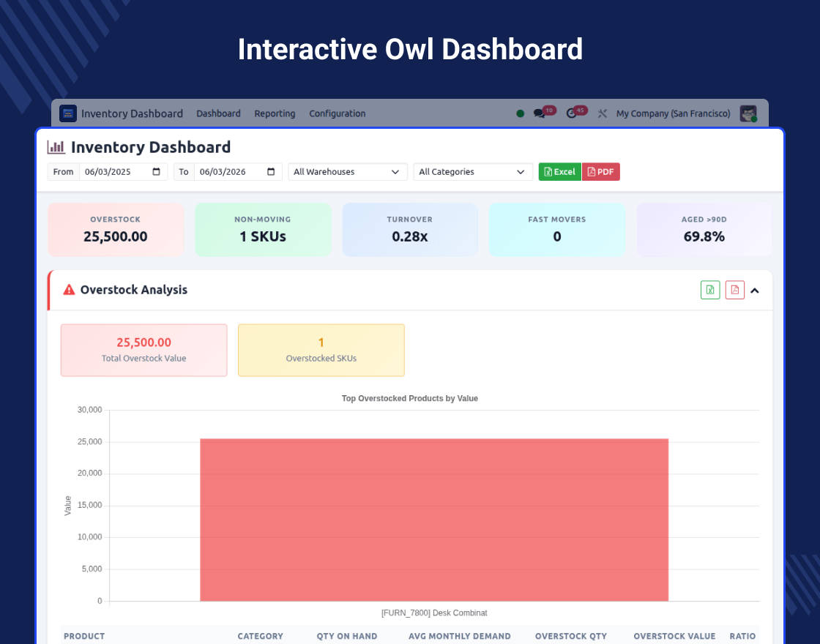Select the Non-Moving KPI card
The image size is (820, 644).
(x=263, y=230)
